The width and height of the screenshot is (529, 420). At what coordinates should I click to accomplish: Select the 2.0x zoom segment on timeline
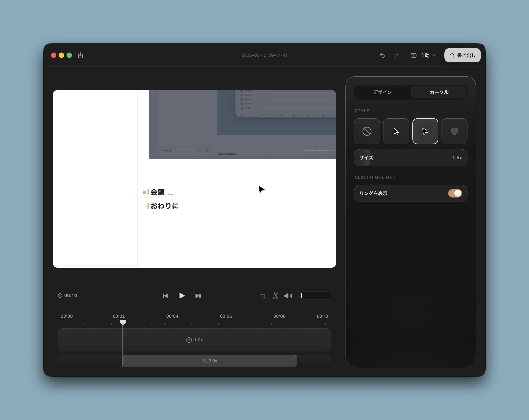pos(210,361)
